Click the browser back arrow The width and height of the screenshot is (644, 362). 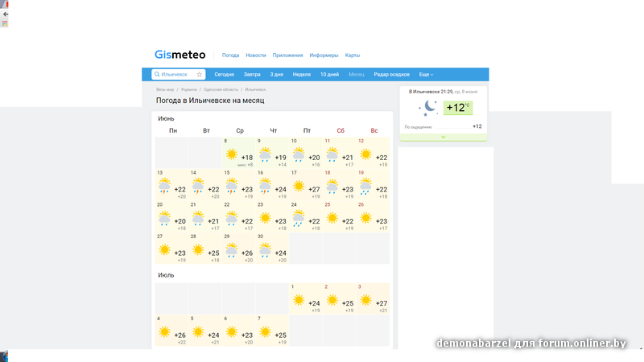6,14
